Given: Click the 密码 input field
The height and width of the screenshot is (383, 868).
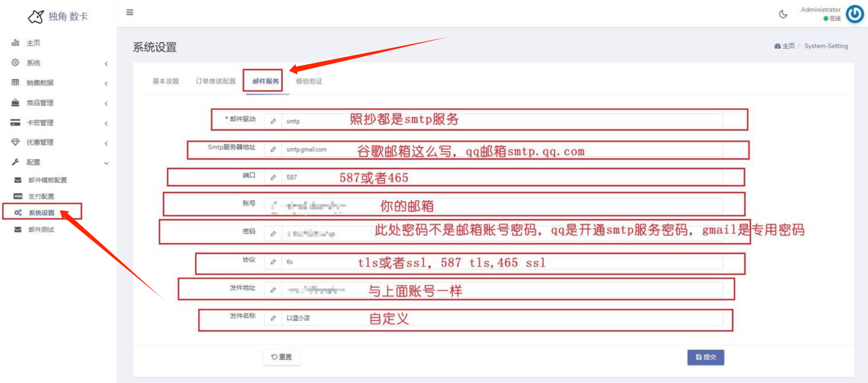Looking at the screenshot, I should pyautogui.click(x=502, y=234).
